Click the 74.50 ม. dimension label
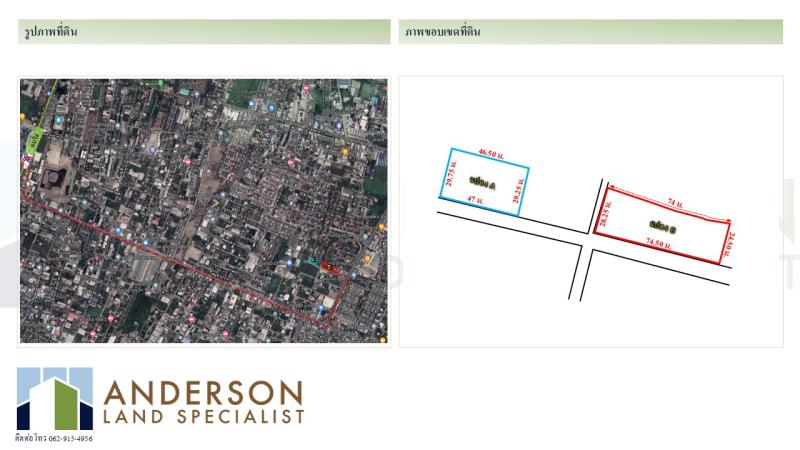 click(658, 243)
